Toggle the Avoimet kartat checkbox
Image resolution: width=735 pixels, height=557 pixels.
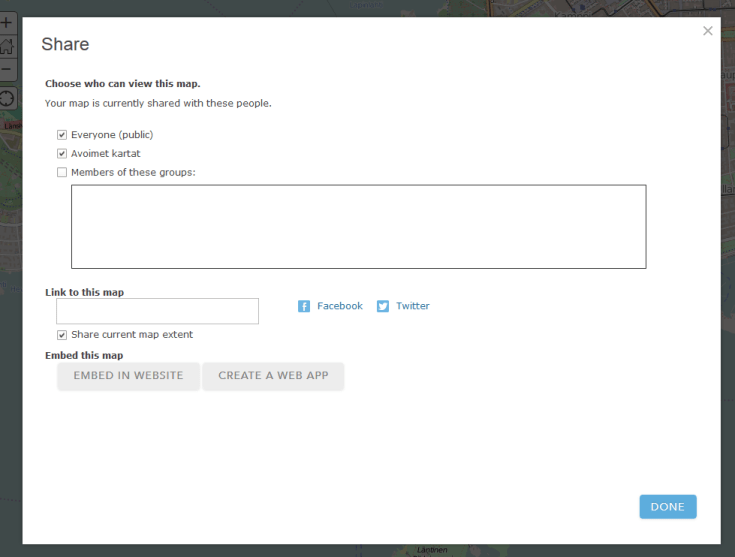pos(62,154)
